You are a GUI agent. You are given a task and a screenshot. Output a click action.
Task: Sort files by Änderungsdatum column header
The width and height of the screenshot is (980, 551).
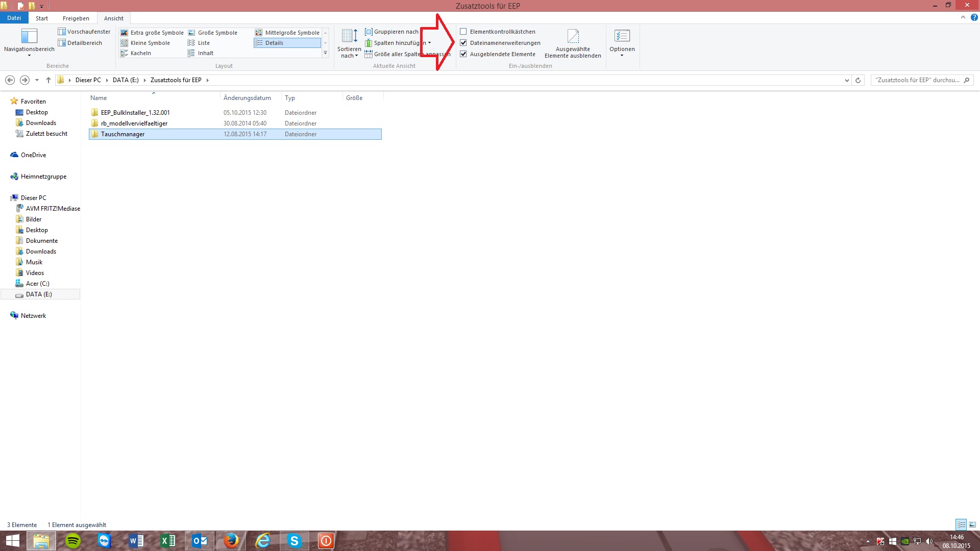[247, 98]
